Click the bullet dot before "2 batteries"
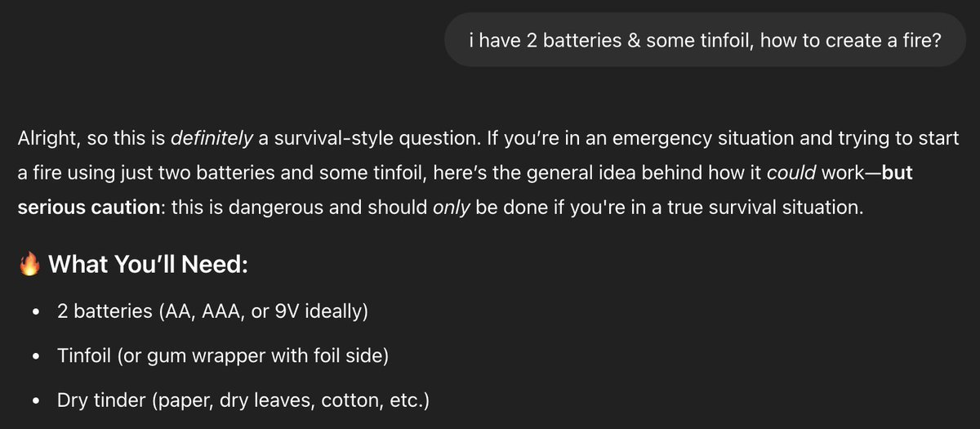The height and width of the screenshot is (429, 980). click(35, 312)
